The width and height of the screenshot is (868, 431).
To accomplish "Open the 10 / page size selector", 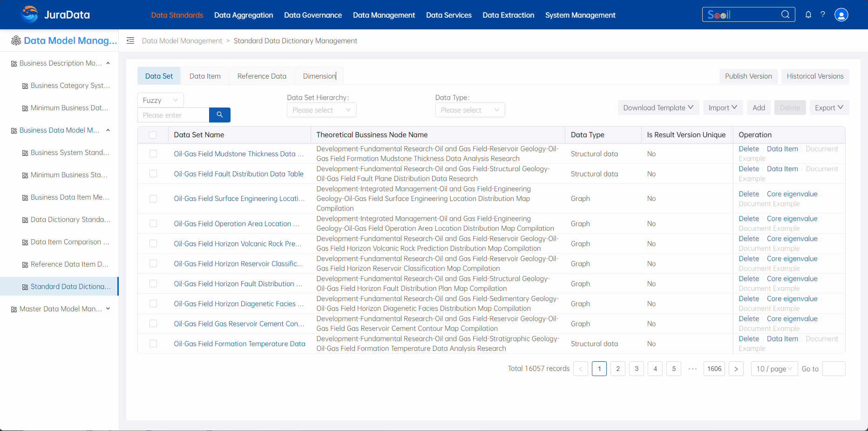I will (x=774, y=369).
